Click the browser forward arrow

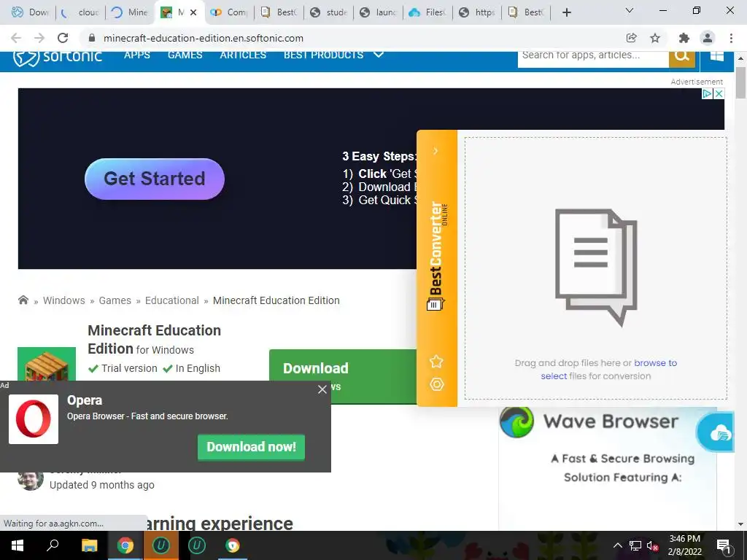point(39,38)
